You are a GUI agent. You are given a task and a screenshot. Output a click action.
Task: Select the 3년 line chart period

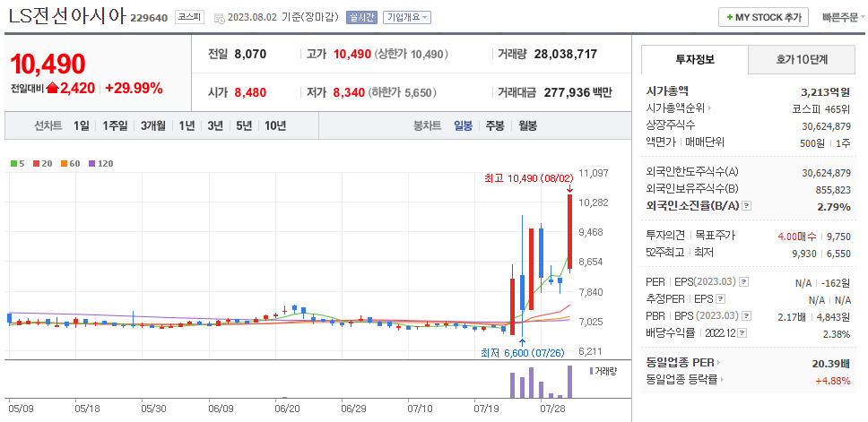(215, 125)
